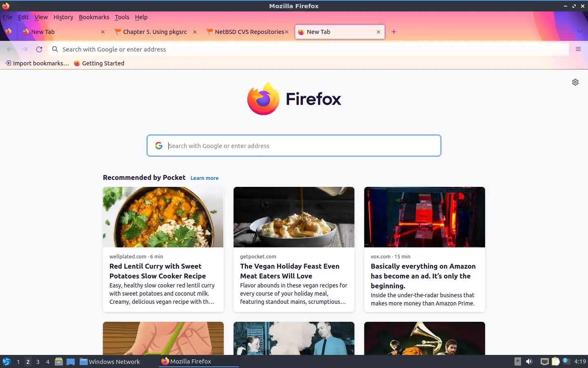Open the update notifier tray icon
588x368 pixels.
pos(566,361)
